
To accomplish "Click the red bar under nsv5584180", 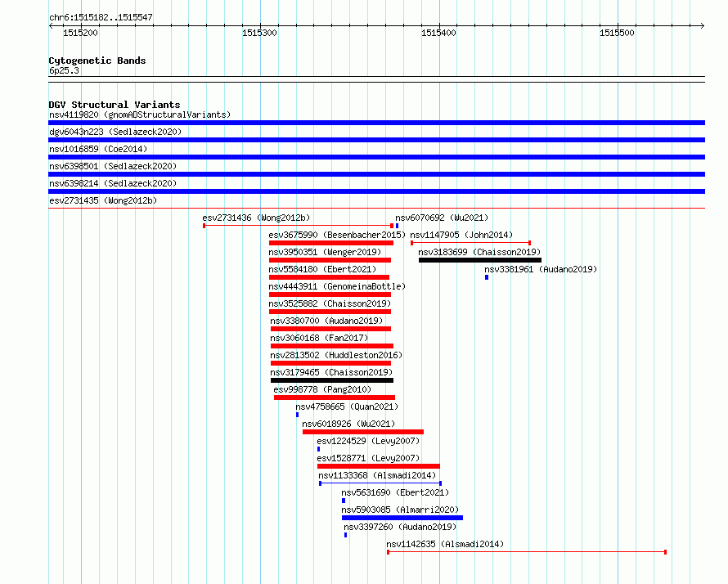I will [329, 277].
